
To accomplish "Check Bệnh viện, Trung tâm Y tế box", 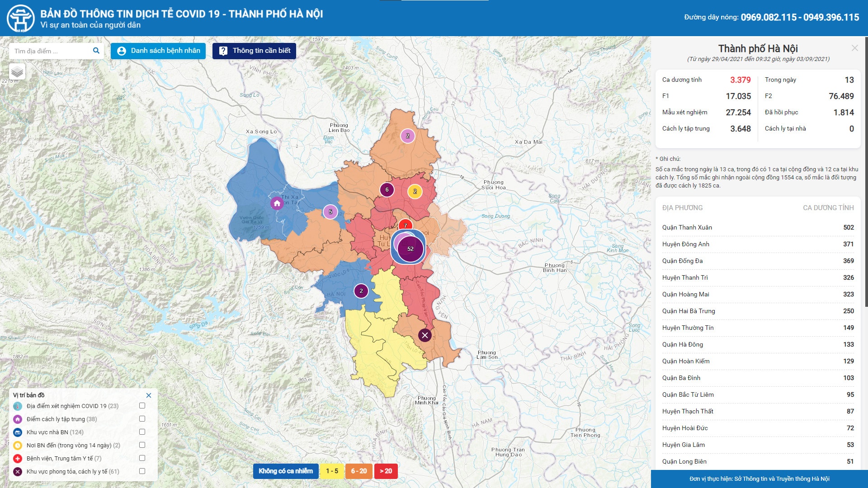I will (142, 458).
